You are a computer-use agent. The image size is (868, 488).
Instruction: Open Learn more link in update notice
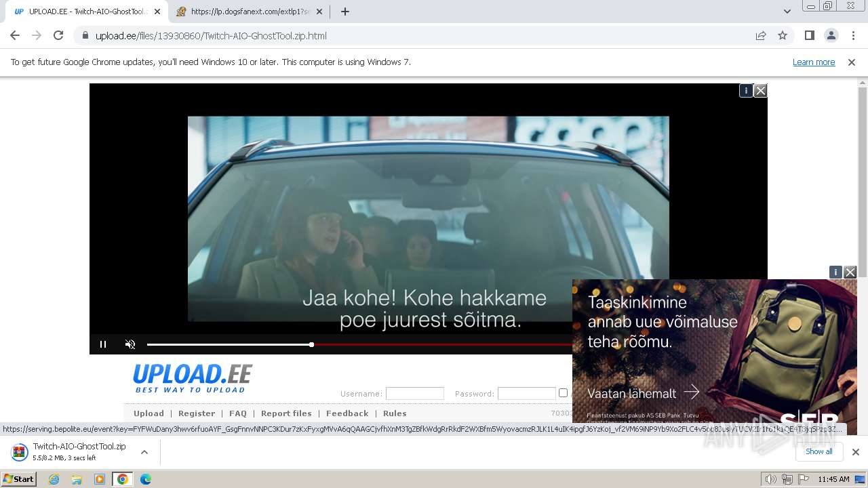point(814,62)
